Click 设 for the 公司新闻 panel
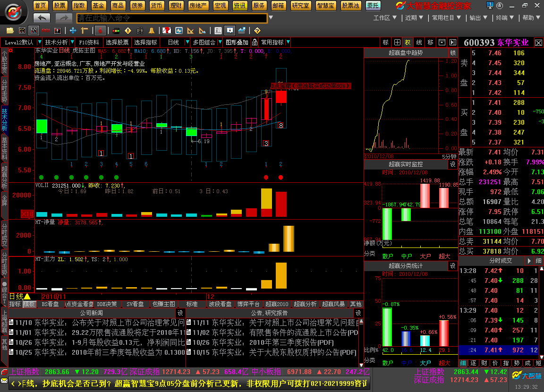544x392 pixels. click(x=180, y=313)
